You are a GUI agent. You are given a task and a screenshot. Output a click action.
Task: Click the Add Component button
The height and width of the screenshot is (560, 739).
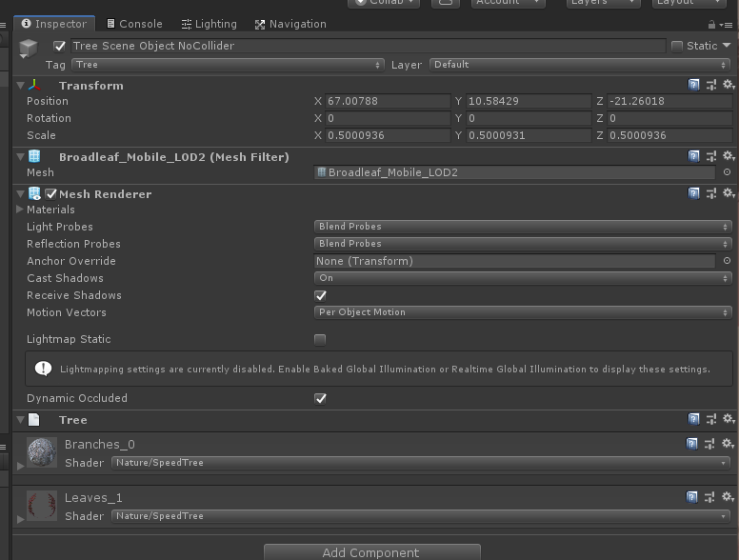371,552
